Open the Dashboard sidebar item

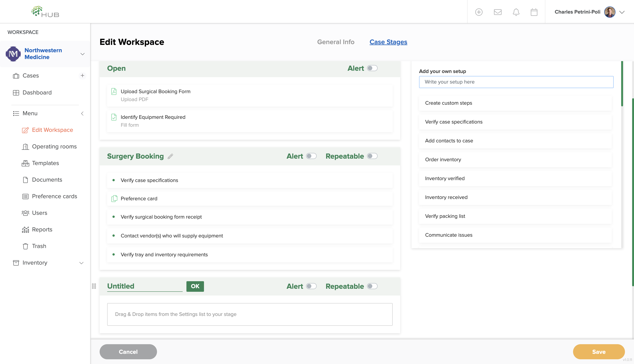tap(32, 93)
